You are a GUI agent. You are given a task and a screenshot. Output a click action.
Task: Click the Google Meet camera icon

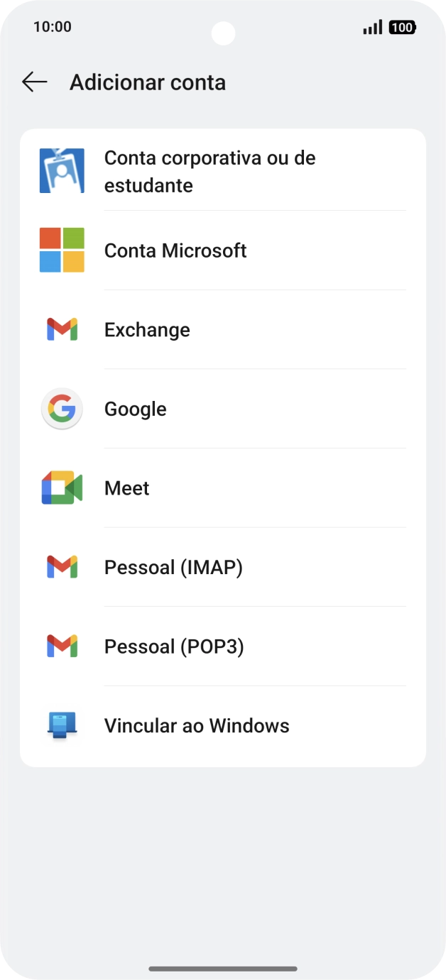(x=62, y=488)
